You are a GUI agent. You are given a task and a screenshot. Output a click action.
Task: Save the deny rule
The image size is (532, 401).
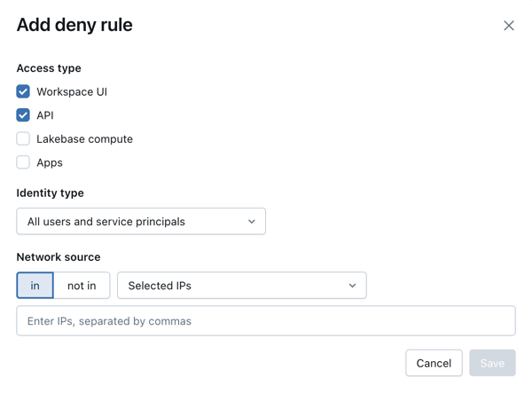pyautogui.click(x=492, y=363)
